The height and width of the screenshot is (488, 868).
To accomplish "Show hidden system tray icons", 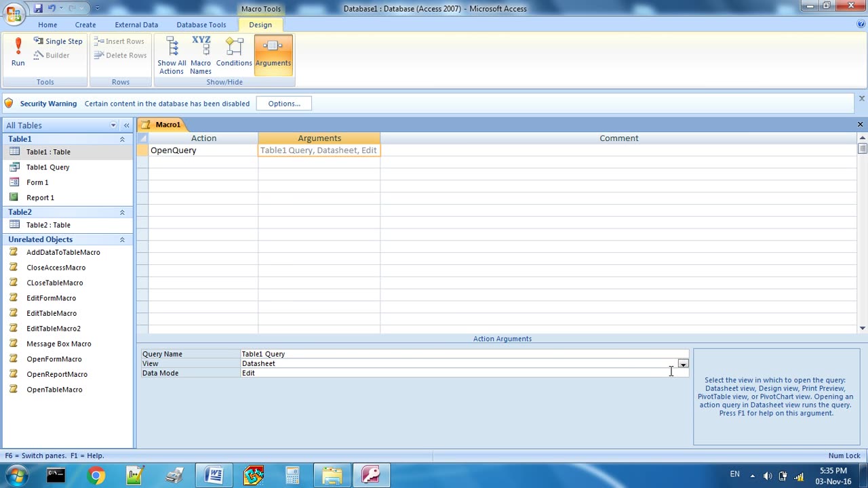I will click(x=752, y=476).
